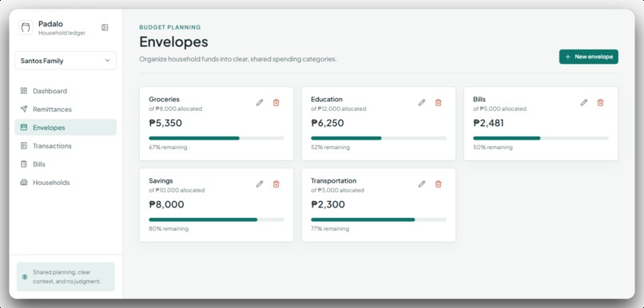Click the Bills card title

(479, 99)
